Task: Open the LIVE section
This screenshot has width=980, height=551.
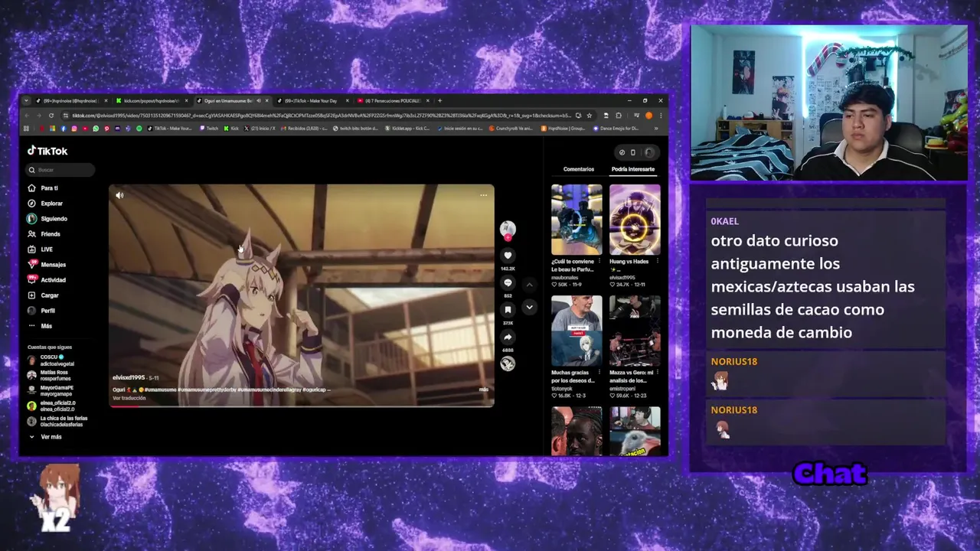Action: pos(41,249)
